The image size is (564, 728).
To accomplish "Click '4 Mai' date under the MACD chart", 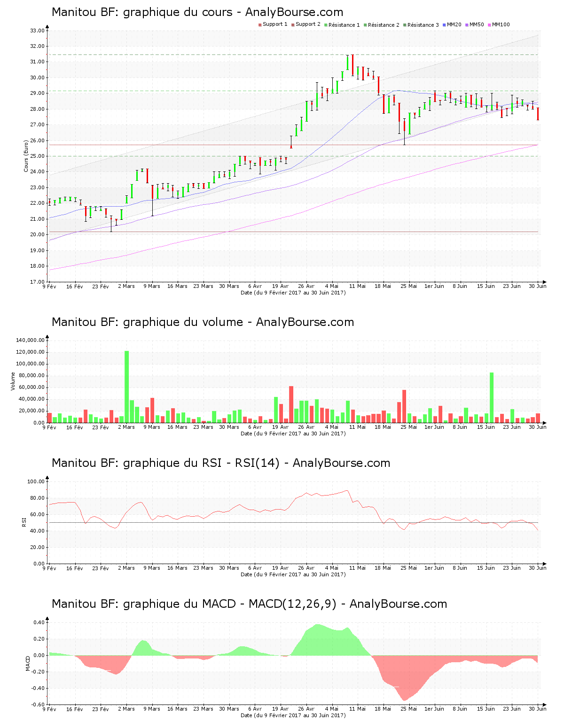I will [x=332, y=709].
